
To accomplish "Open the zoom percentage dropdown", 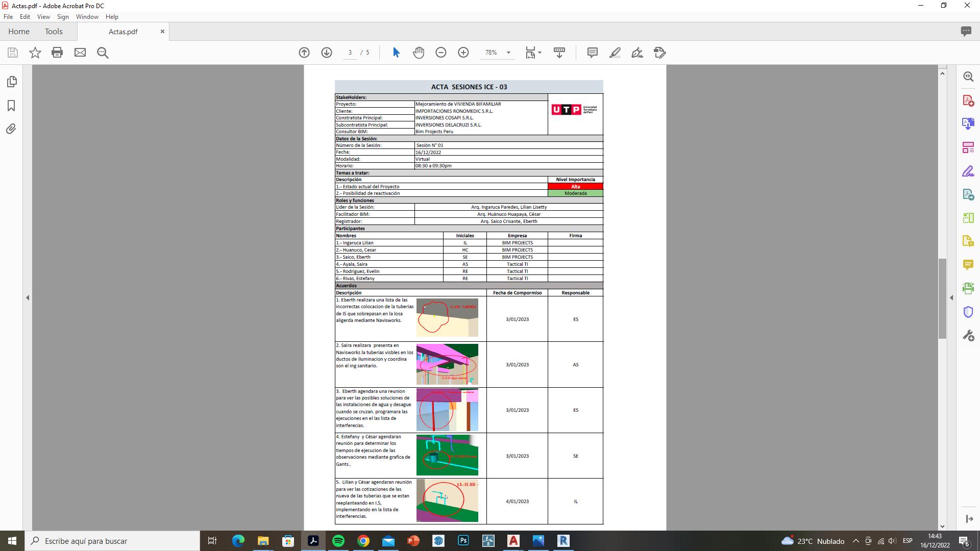I will click(508, 53).
